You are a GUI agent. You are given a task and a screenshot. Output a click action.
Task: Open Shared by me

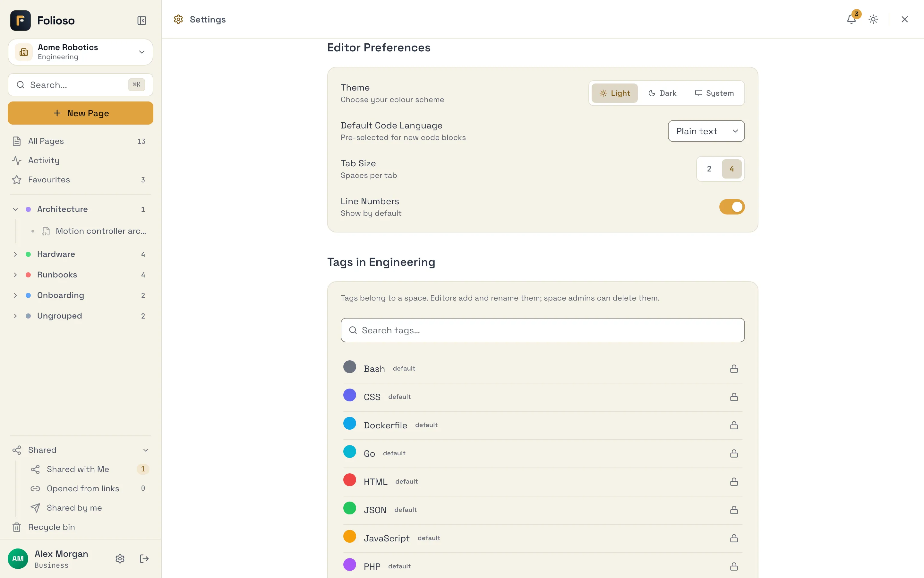click(x=90, y=508)
